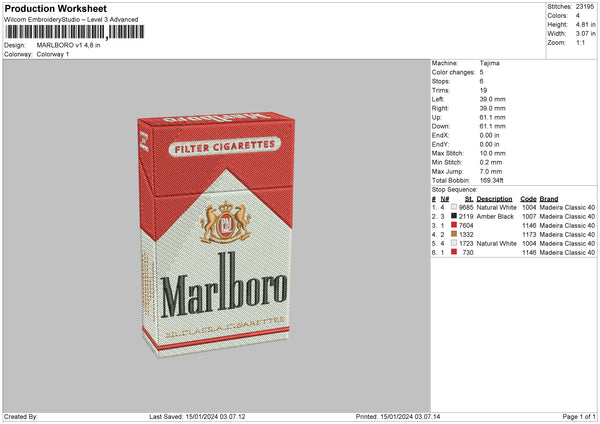Click the barcode under the worksheet title
Screen dimensions: 600x424
pyautogui.click(x=75, y=32)
